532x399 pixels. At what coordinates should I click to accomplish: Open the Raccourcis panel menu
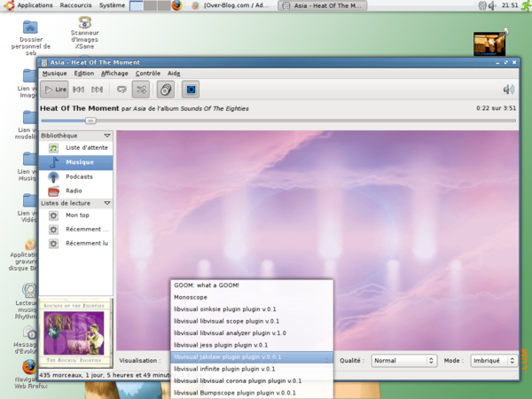(x=75, y=5)
